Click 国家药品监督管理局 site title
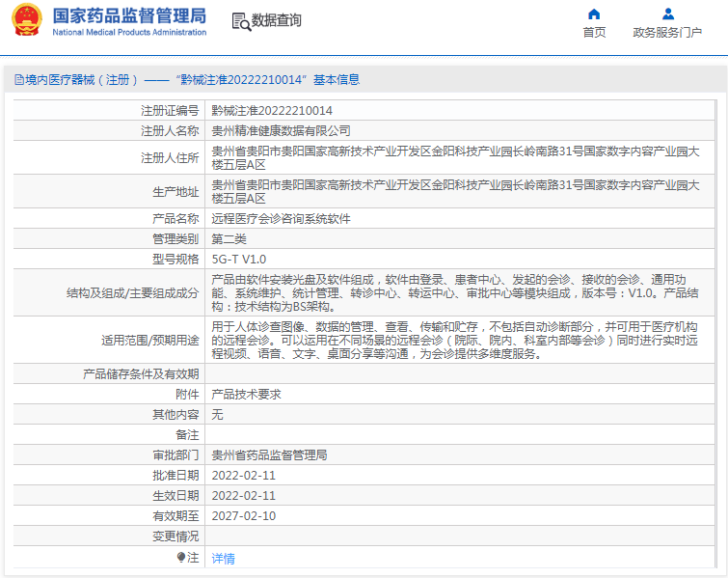This screenshot has width=728, height=578. (x=129, y=15)
